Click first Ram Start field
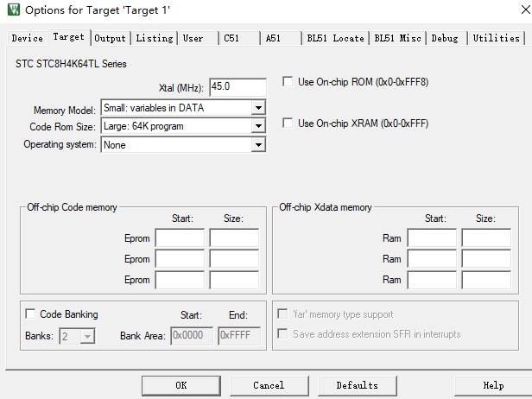This screenshot has height=399, width=532. [432, 237]
